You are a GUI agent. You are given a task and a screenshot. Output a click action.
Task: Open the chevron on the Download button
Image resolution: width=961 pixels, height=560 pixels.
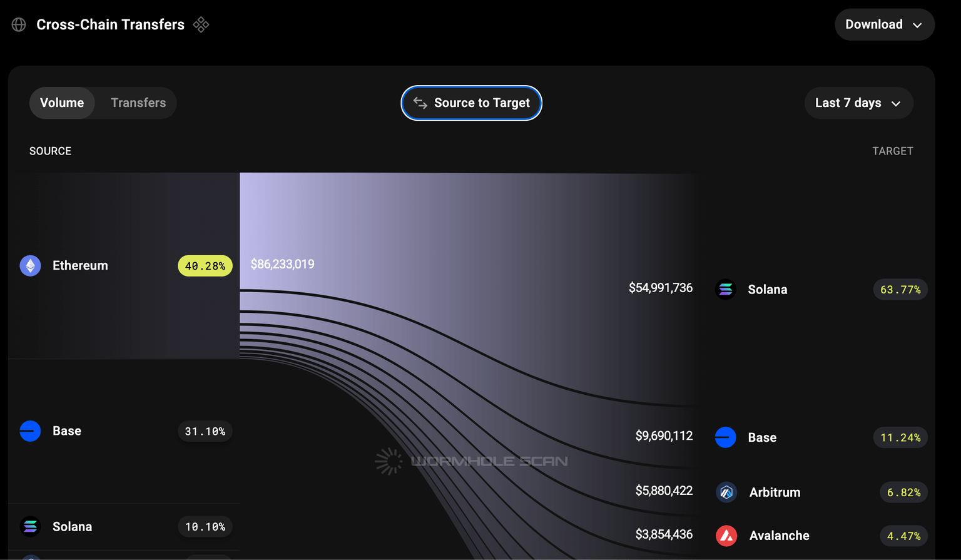click(x=917, y=25)
